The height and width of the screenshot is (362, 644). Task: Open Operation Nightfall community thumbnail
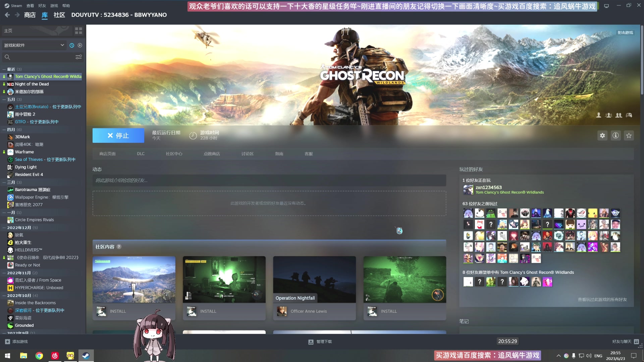tap(314, 279)
